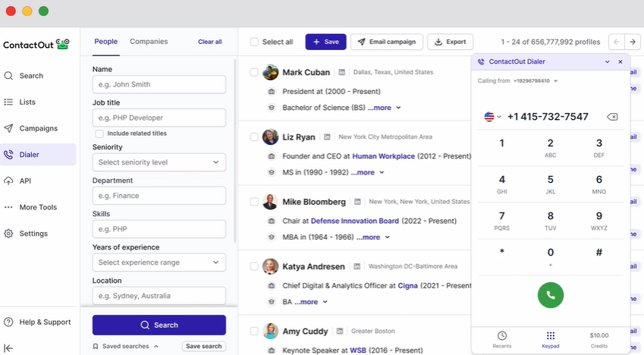Image resolution: width=644 pixels, height=355 pixels.
Task: Open Help & Support
Action: 37,322
